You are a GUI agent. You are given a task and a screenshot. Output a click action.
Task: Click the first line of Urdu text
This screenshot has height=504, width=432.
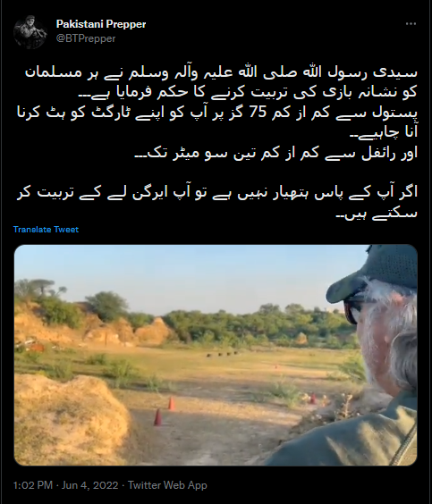221,73
